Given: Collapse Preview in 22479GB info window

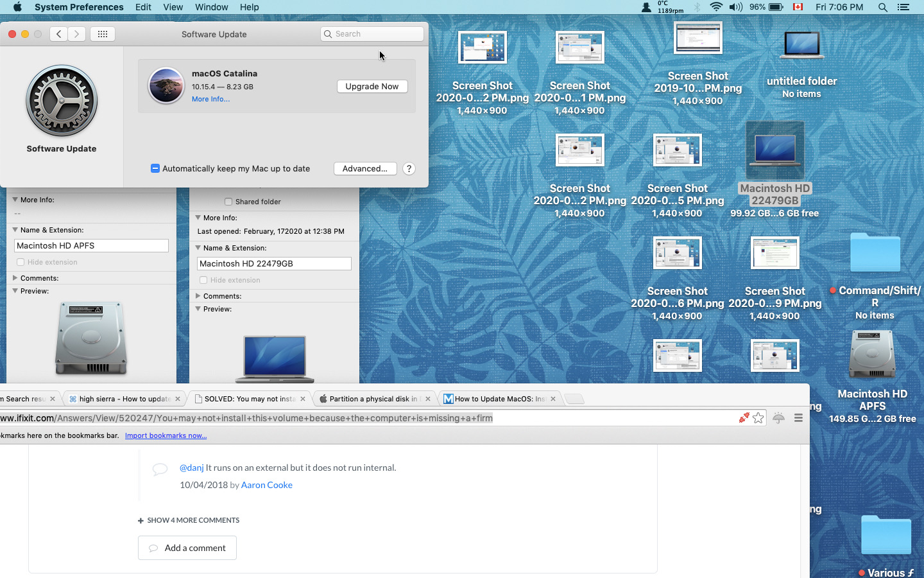Looking at the screenshot, I should [198, 309].
